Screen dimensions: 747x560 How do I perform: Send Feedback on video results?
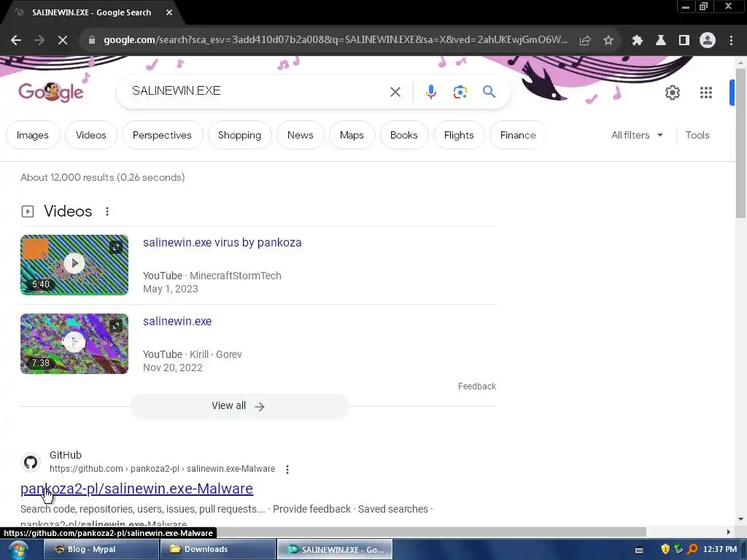pos(477,386)
